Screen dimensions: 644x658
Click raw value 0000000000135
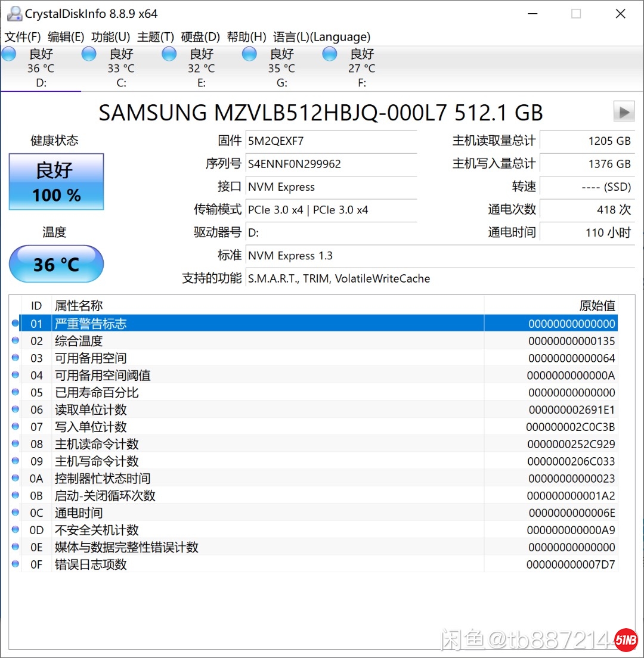pyautogui.click(x=571, y=341)
